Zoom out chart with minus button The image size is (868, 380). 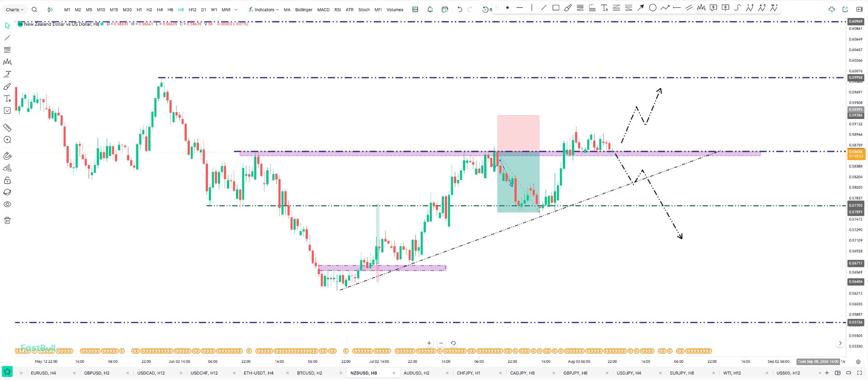click(x=441, y=343)
